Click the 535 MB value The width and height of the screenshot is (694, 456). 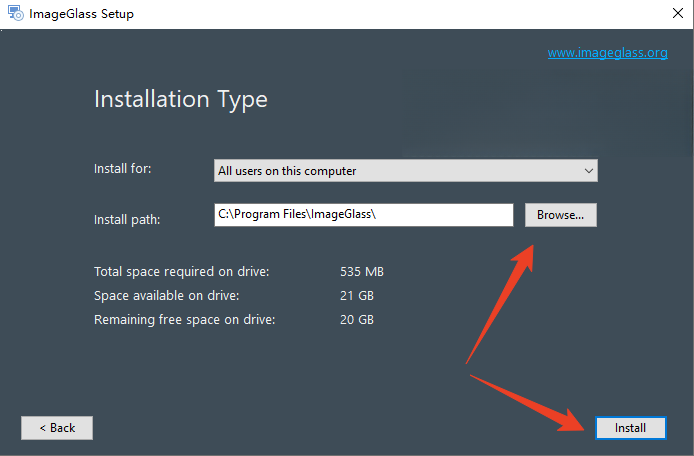coord(362,271)
